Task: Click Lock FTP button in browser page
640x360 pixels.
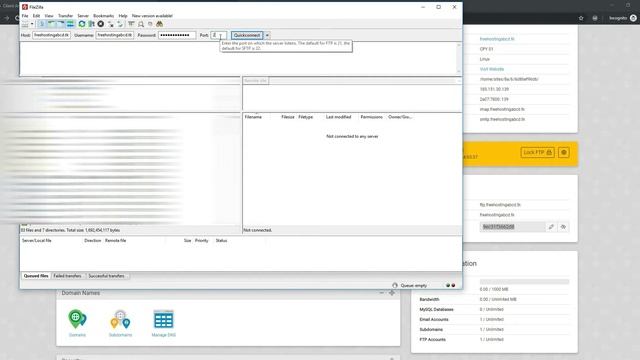Action: tap(538, 153)
